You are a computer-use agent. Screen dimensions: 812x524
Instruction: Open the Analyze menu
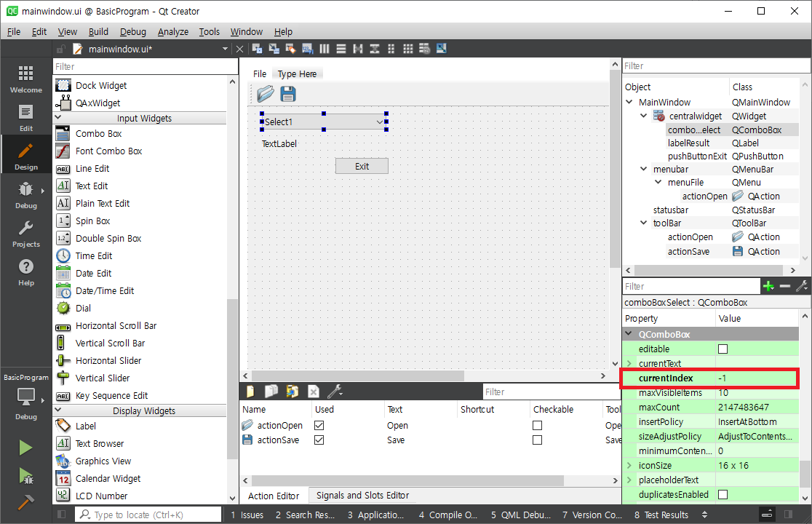tap(173, 31)
